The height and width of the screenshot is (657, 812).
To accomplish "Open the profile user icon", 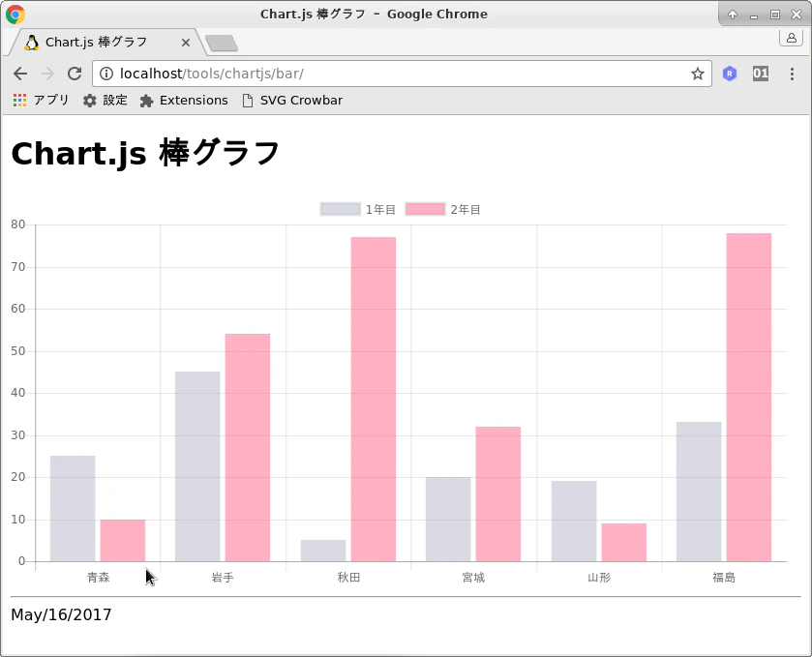I will [792, 38].
